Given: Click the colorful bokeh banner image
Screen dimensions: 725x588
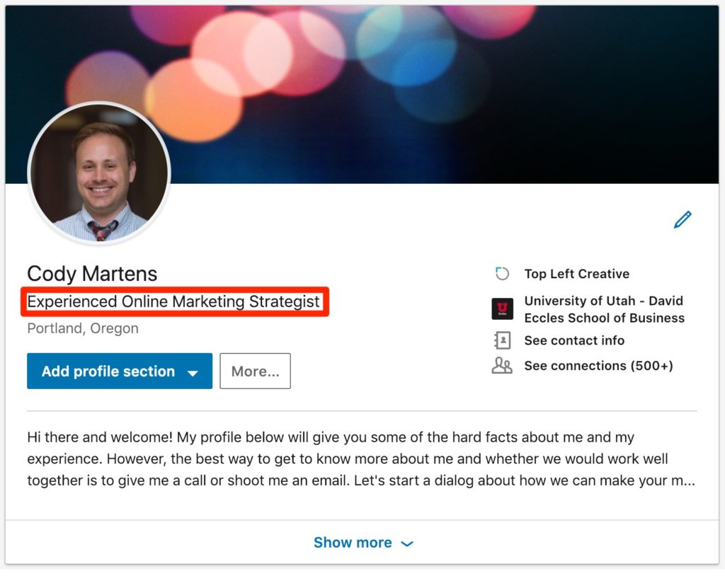Looking at the screenshot, I should 362,95.
